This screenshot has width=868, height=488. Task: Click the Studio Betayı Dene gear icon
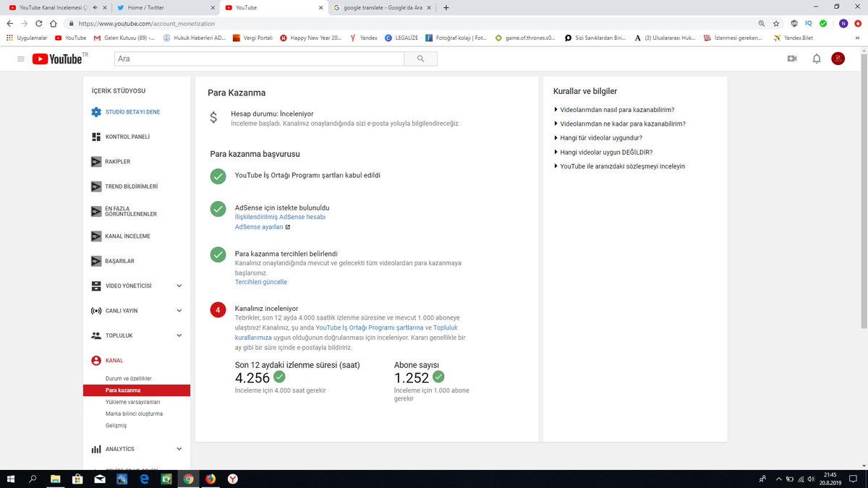click(x=95, y=112)
